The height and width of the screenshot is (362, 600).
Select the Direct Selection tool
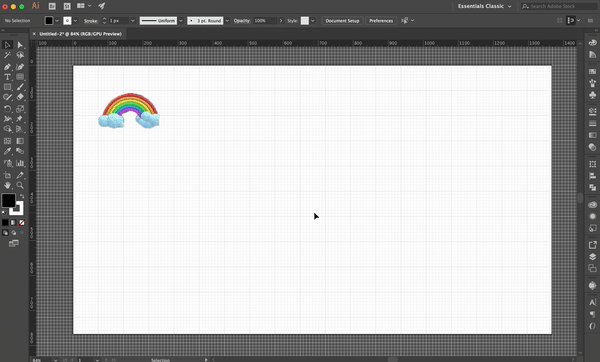click(20, 45)
